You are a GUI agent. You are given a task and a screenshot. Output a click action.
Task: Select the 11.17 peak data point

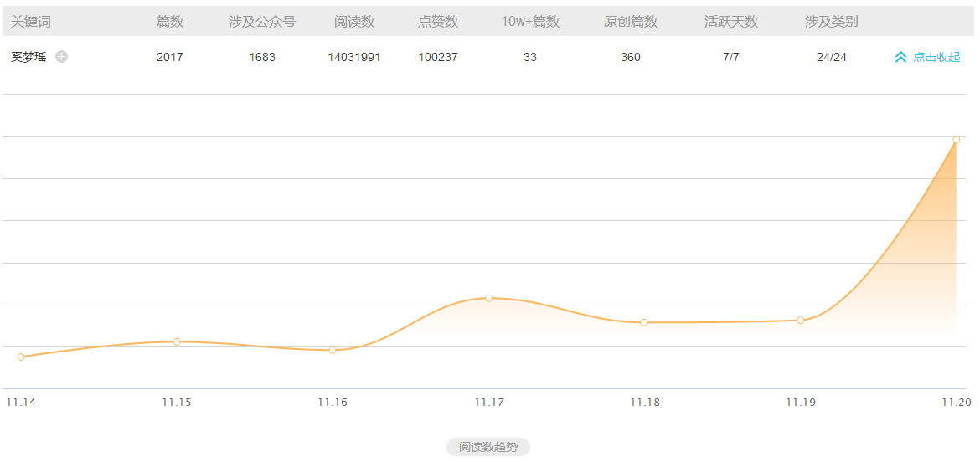[x=488, y=298]
